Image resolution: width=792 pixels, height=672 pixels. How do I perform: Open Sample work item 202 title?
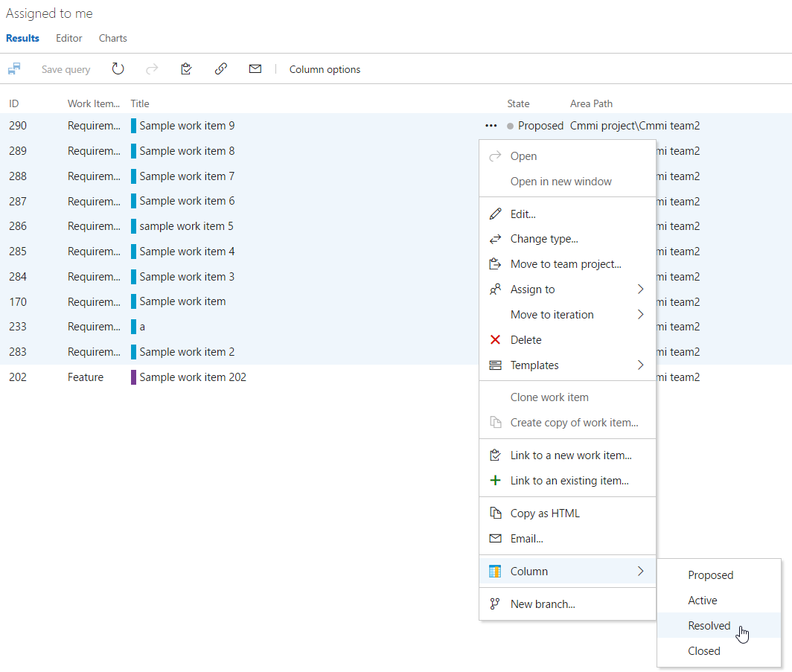pyautogui.click(x=193, y=377)
